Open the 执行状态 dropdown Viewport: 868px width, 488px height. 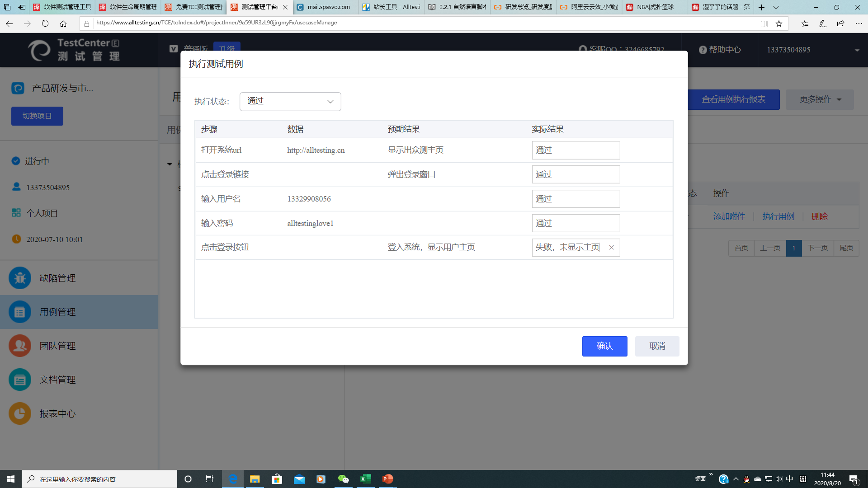(x=290, y=101)
